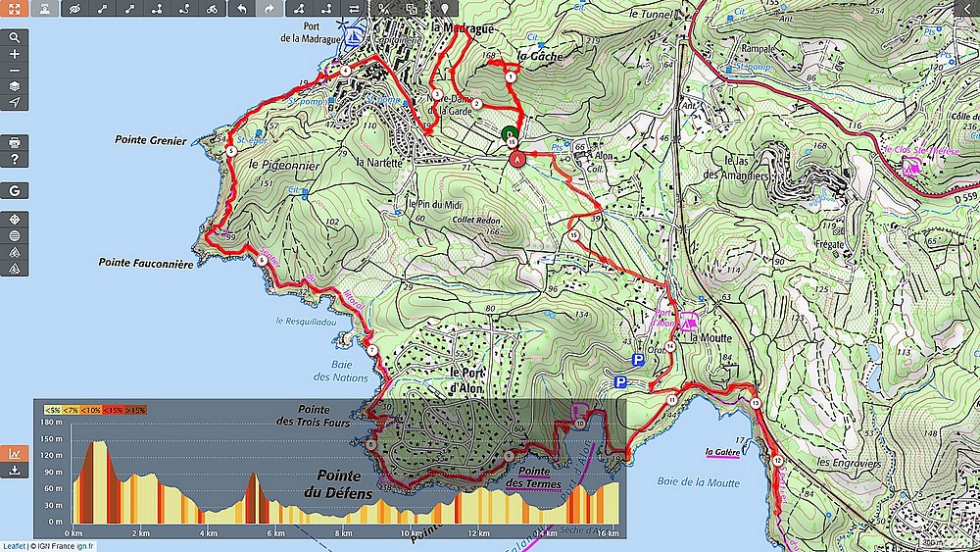The width and height of the screenshot is (980, 552).
Task: Click the >15% slope legend swatch
Action: pos(135,410)
